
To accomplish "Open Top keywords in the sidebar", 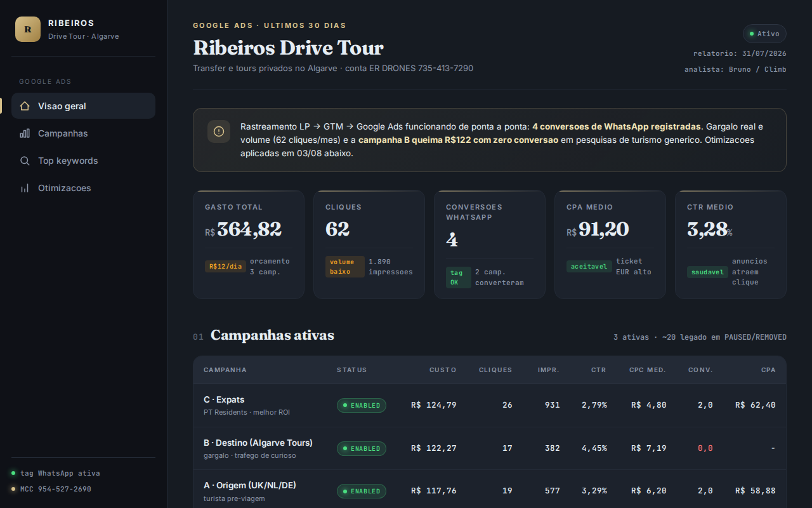I will click(x=83, y=161).
